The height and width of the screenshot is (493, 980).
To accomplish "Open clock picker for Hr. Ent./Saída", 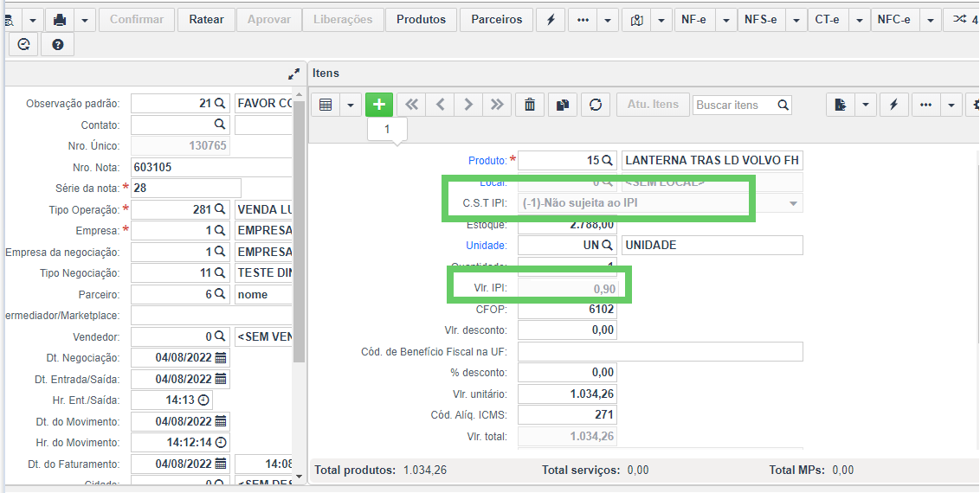I will point(203,400).
